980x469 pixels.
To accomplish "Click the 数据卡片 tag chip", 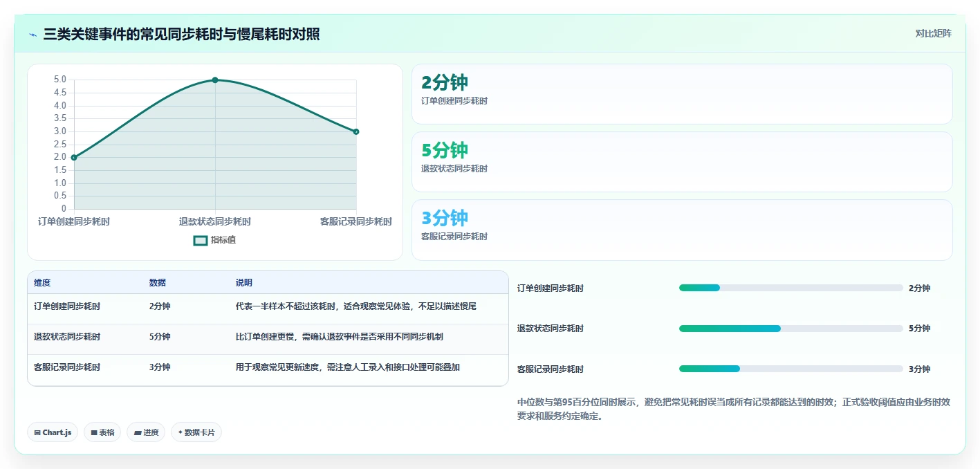I will (196, 432).
